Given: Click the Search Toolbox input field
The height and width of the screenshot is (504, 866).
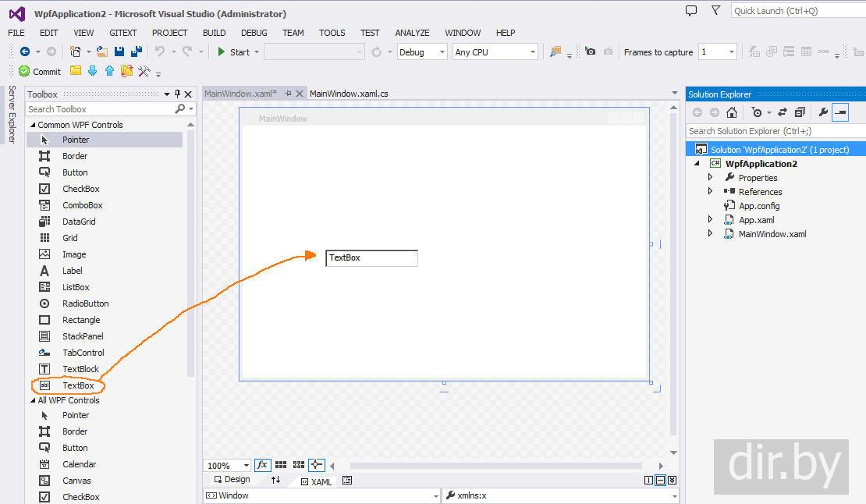Looking at the screenshot, I should tap(100, 109).
